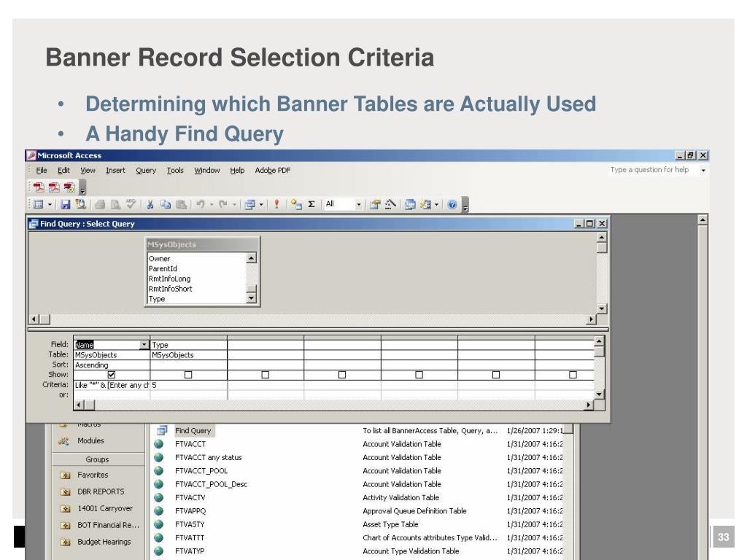Image resolution: width=747 pixels, height=560 pixels.
Task: Click the Show Table toolbar icon
Action: click(296, 204)
